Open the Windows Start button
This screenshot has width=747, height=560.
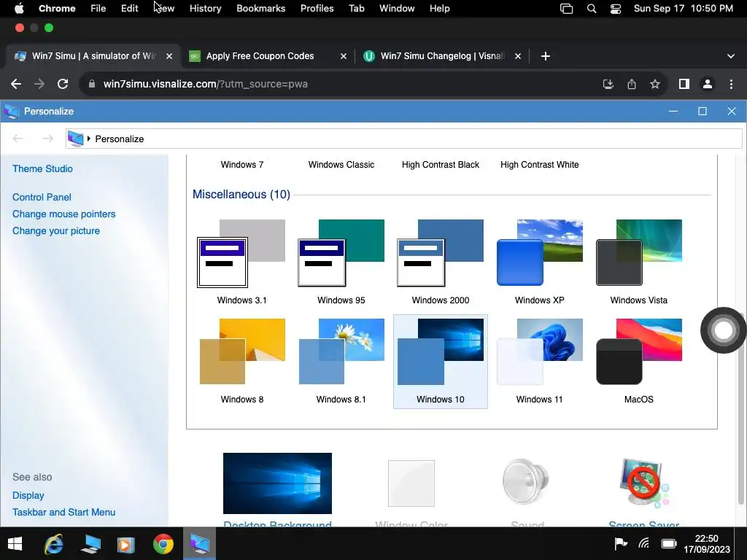pos(15,544)
